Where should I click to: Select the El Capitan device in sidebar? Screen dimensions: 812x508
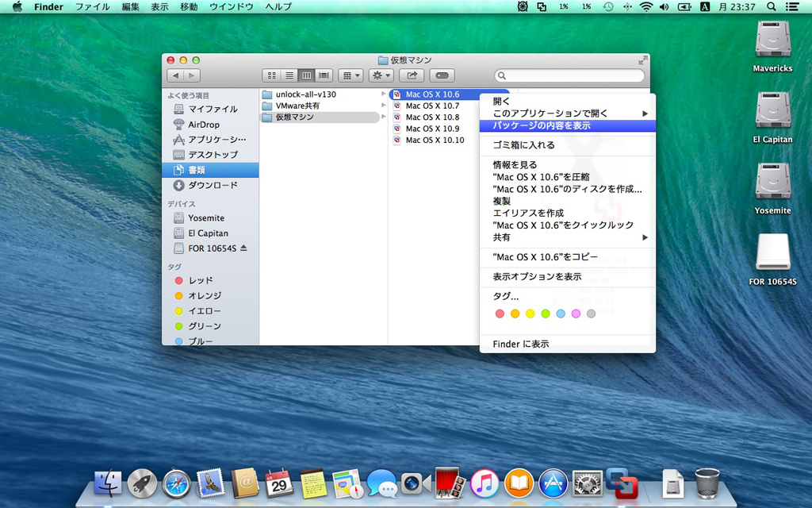click(x=210, y=233)
